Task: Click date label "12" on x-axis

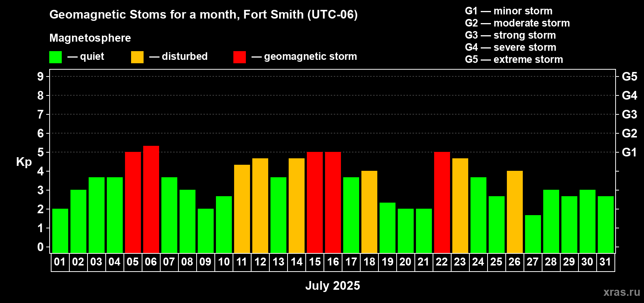Action: tap(260, 262)
